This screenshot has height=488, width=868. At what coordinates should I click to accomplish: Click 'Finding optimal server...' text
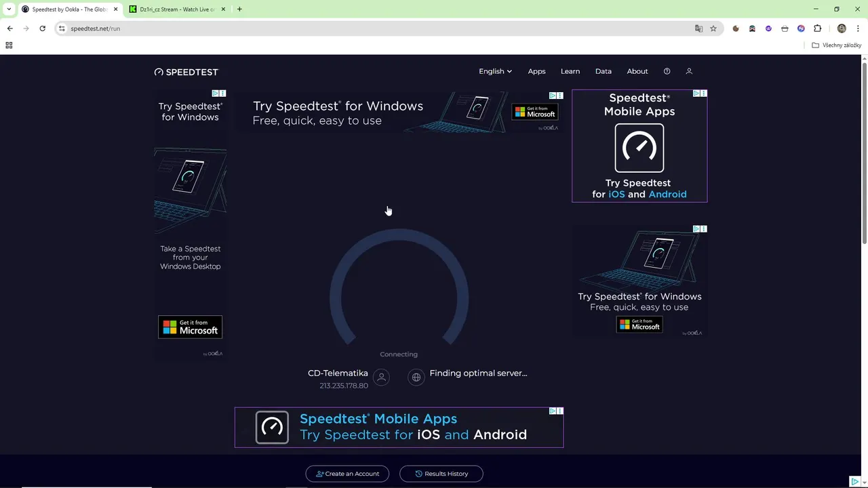tap(478, 373)
